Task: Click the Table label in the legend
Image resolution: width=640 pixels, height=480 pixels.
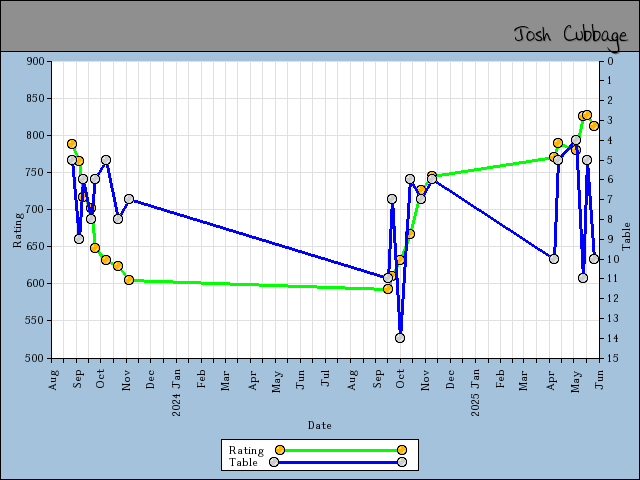Action: 243,462
